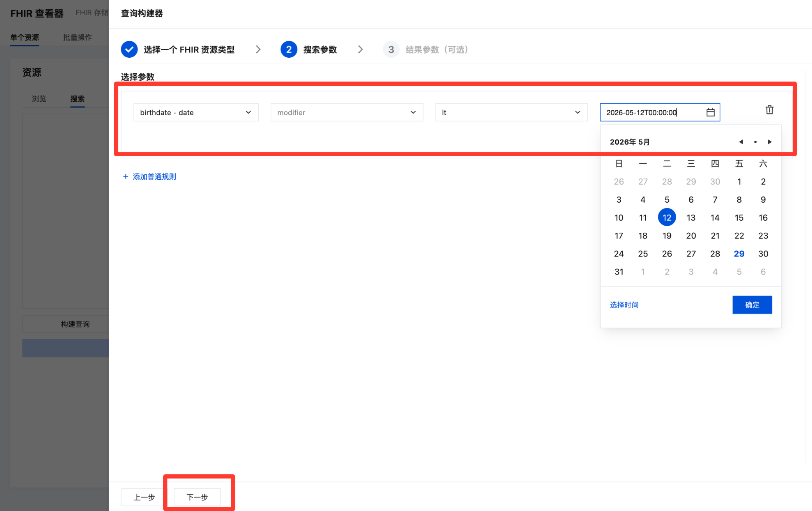Screen dimensions: 812x511
Task: Open the 浏览 tab in resource panel
Action: 39,99
